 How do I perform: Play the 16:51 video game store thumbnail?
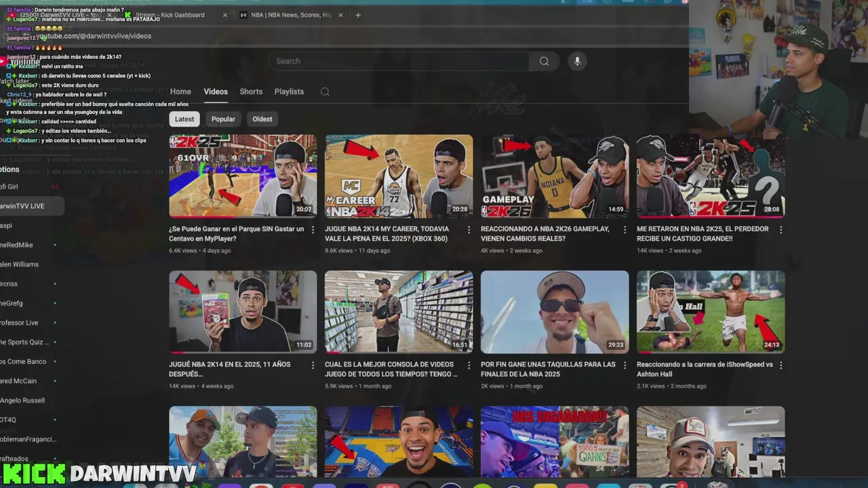(x=399, y=312)
